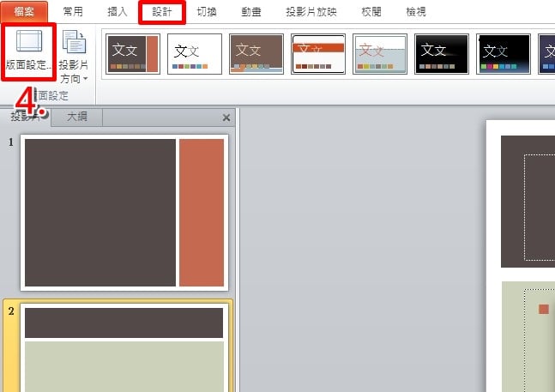Switch to the 插入 ribbon tab
Viewport: 555px width, 392px height.
[x=118, y=12]
